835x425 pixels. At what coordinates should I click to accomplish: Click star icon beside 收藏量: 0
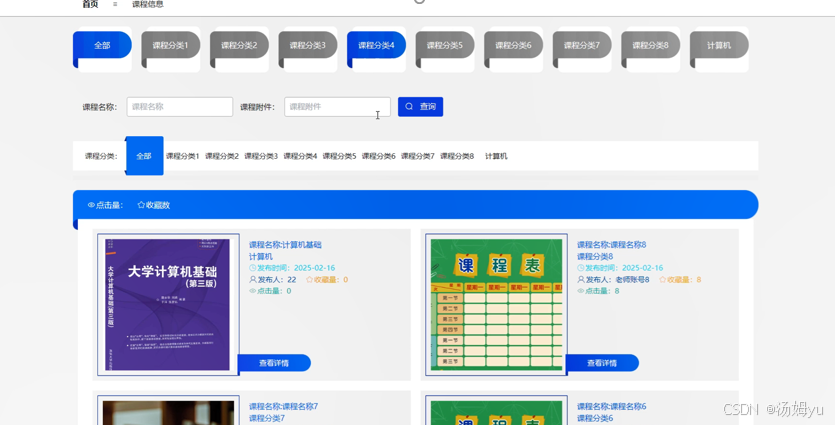(x=309, y=280)
